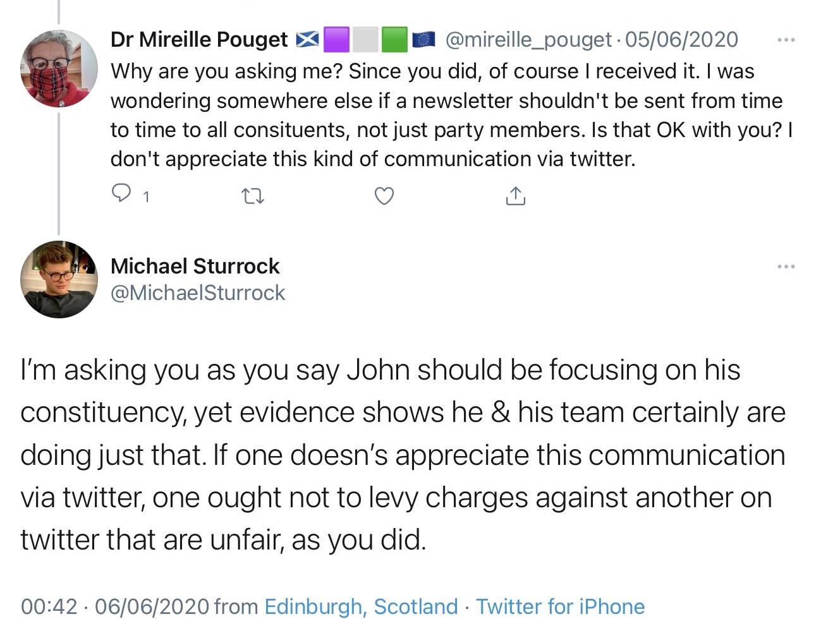Screen dimensions: 840x619
Task: Like the tweet from Dr Mireille Pouget
Action: 384,196
